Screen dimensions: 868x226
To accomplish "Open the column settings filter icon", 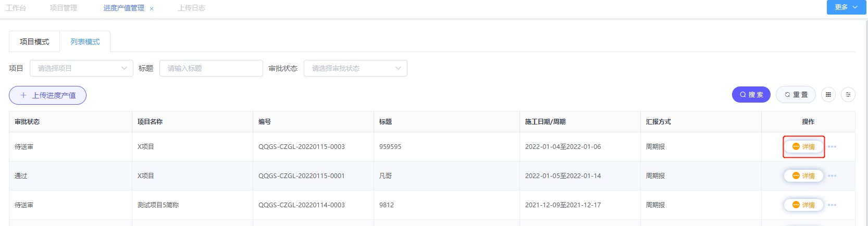I will coord(848,95).
